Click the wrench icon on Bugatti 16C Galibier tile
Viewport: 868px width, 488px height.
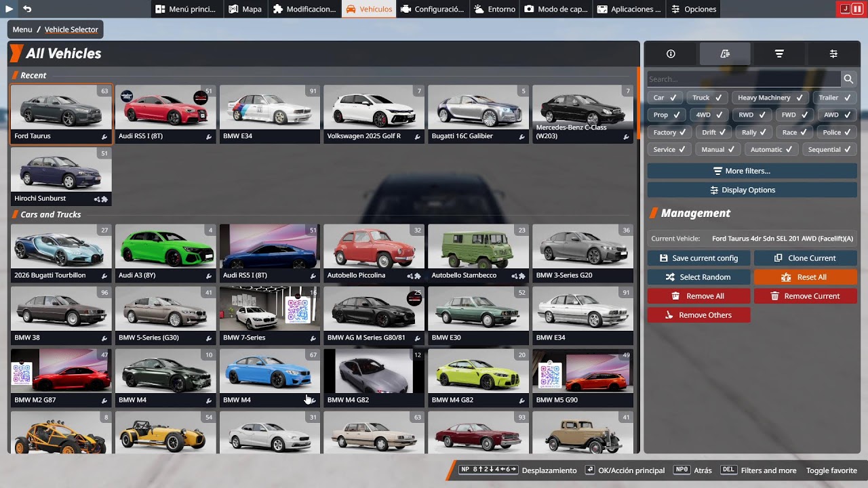coord(521,136)
